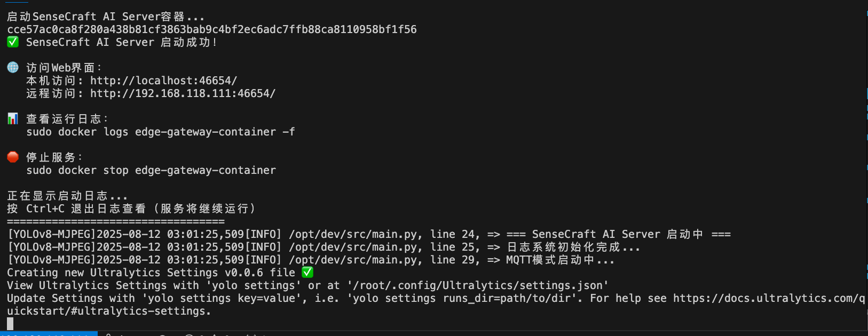Click the globe icon beside 访问Web界面
This screenshot has height=336, width=868.
[13, 67]
